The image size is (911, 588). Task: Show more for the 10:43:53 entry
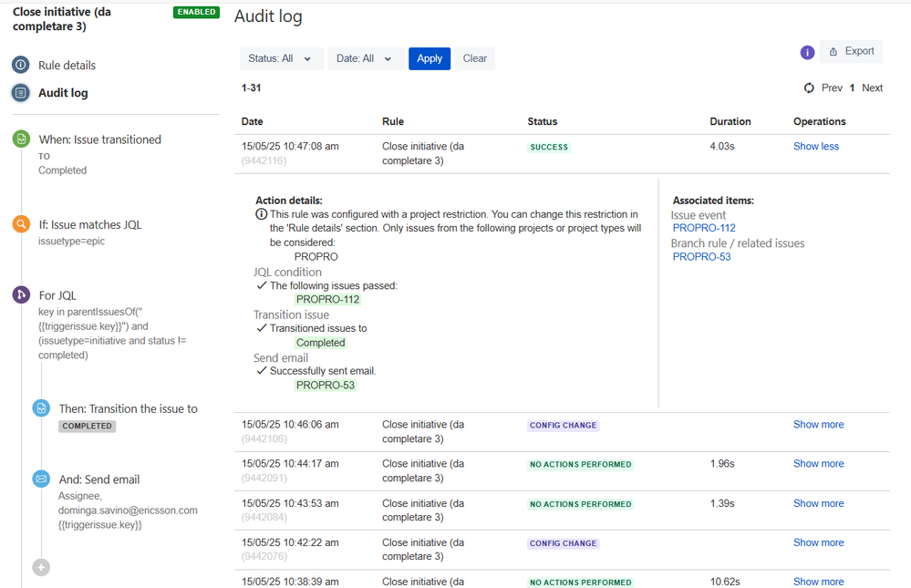click(x=818, y=503)
